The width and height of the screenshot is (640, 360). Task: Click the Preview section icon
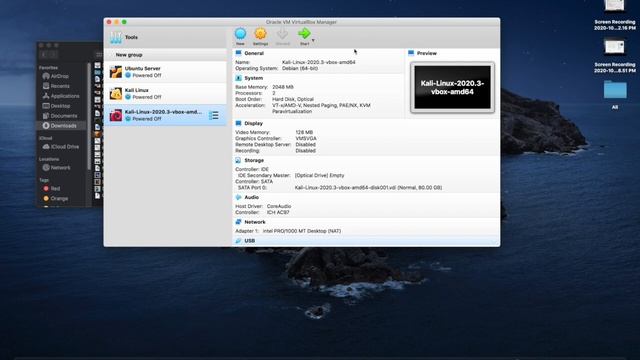coord(411,53)
